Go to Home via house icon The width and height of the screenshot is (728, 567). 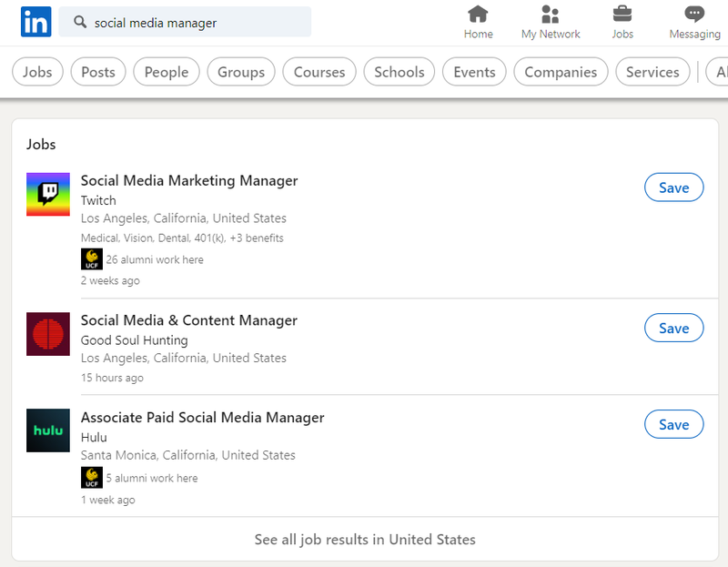(x=478, y=14)
